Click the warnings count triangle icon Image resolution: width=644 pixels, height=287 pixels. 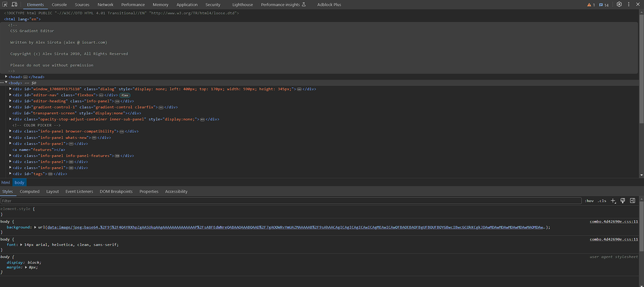[589, 5]
